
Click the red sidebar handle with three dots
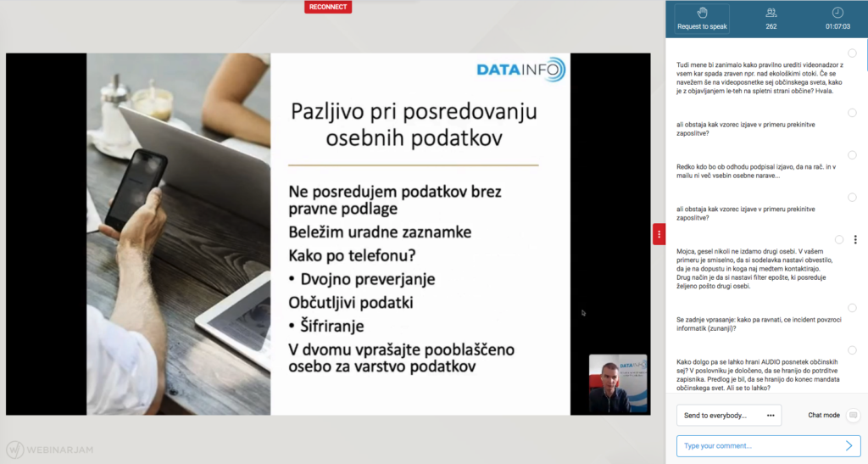[x=659, y=234]
